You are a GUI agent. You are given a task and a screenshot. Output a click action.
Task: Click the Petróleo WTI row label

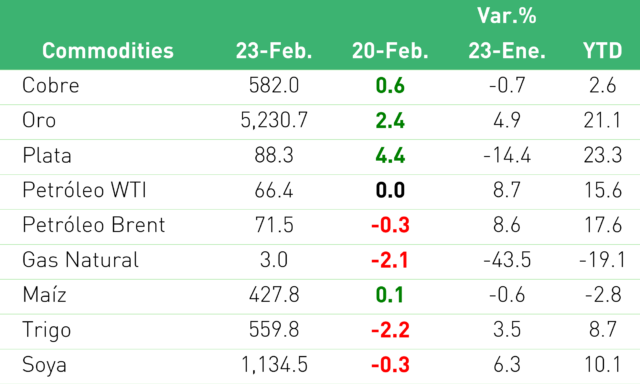click(x=84, y=190)
